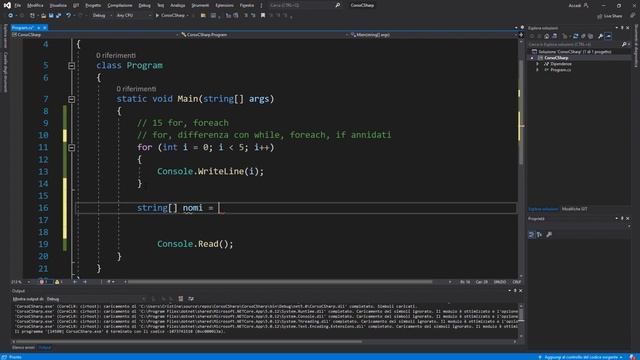Open the editor zoom percentage dropdown

[x=20, y=282]
